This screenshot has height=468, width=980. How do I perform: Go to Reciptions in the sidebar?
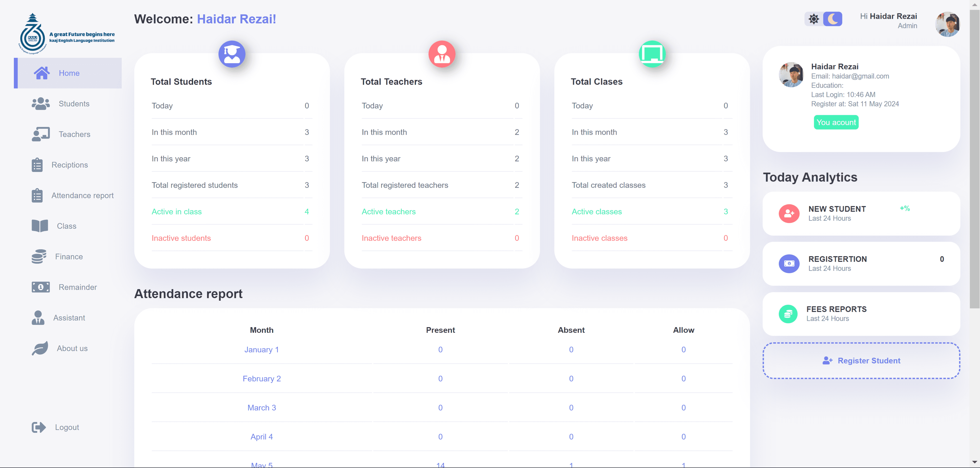point(70,165)
